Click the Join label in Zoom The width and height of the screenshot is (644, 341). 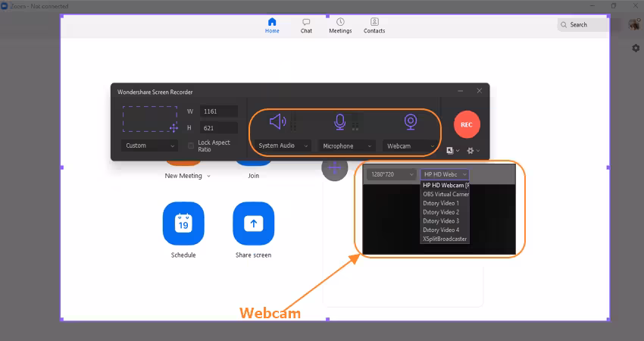[253, 176]
